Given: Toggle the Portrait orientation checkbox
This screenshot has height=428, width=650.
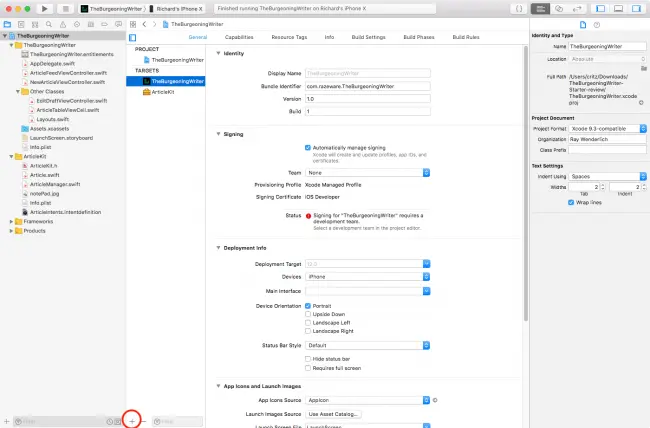Looking at the screenshot, I should click(x=308, y=306).
